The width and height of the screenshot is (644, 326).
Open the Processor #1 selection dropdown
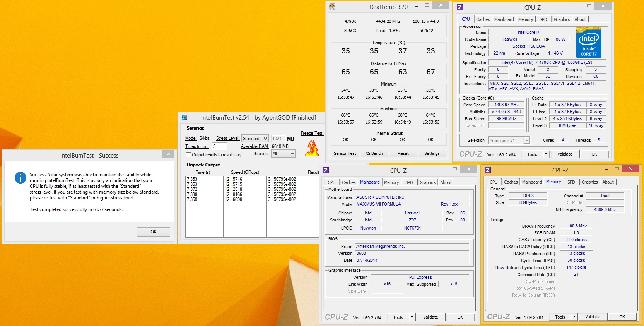click(x=509, y=141)
